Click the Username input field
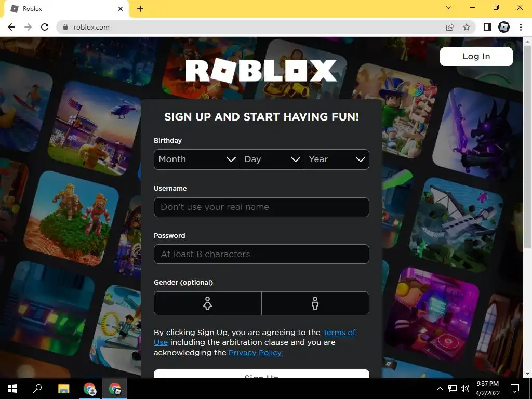 261,207
